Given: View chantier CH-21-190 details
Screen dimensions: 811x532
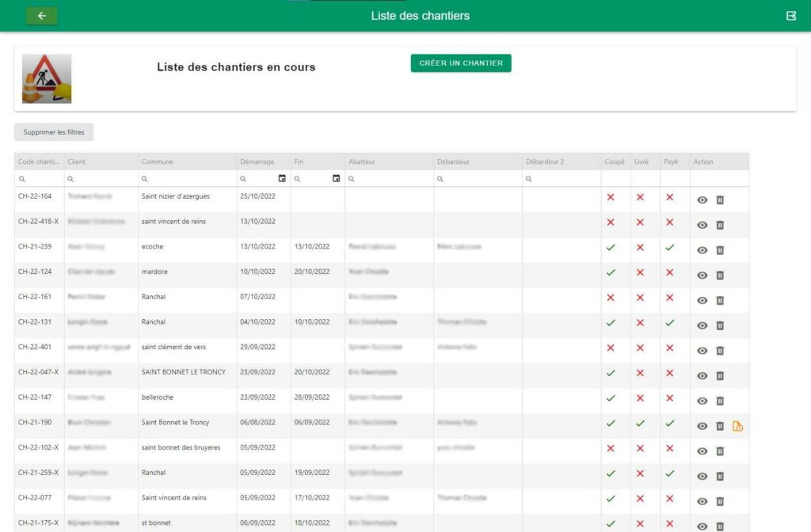Looking at the screenshot, I should [x=702, y=426].
